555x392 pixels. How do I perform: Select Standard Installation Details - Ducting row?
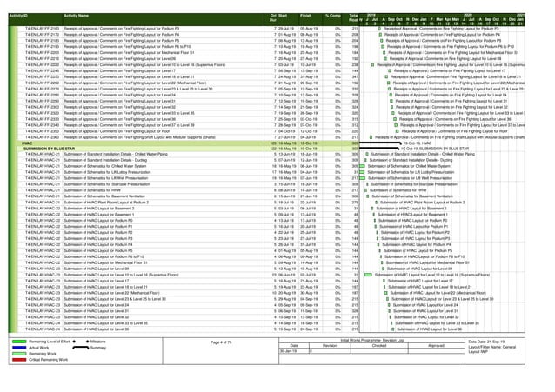[x=188, y=160]
